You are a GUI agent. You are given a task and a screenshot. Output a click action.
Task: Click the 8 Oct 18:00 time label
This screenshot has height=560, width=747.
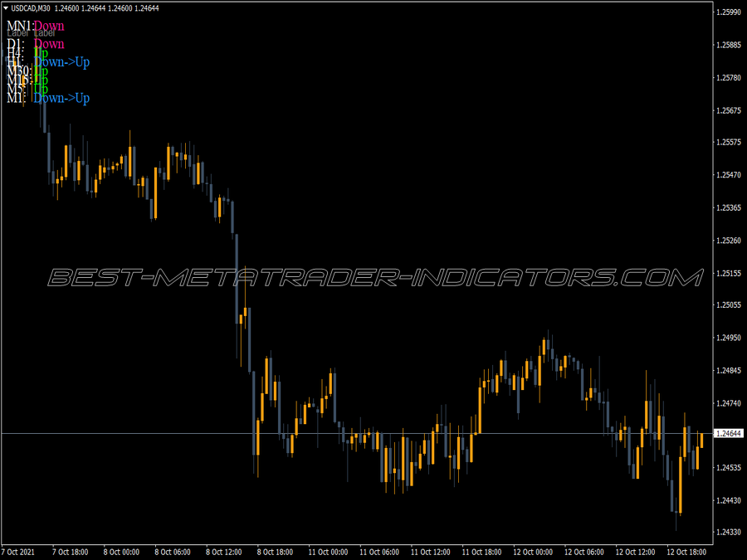275,553
